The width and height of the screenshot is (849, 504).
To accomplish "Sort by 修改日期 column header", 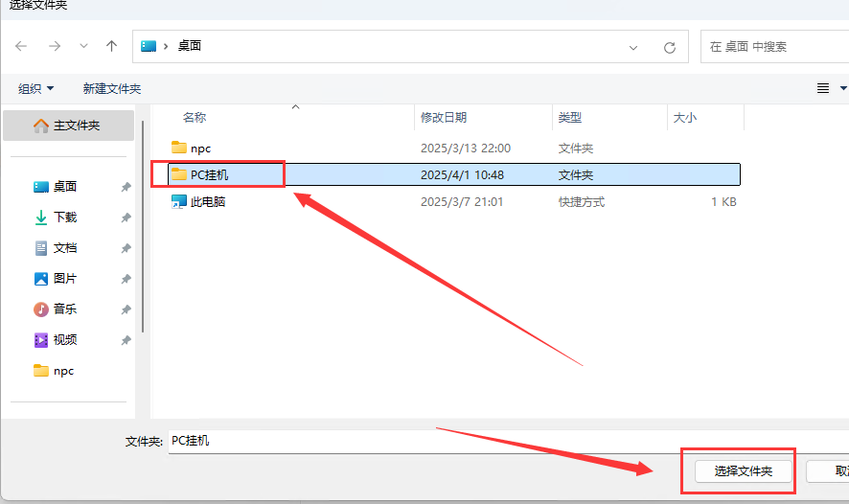I will (444, 117).
